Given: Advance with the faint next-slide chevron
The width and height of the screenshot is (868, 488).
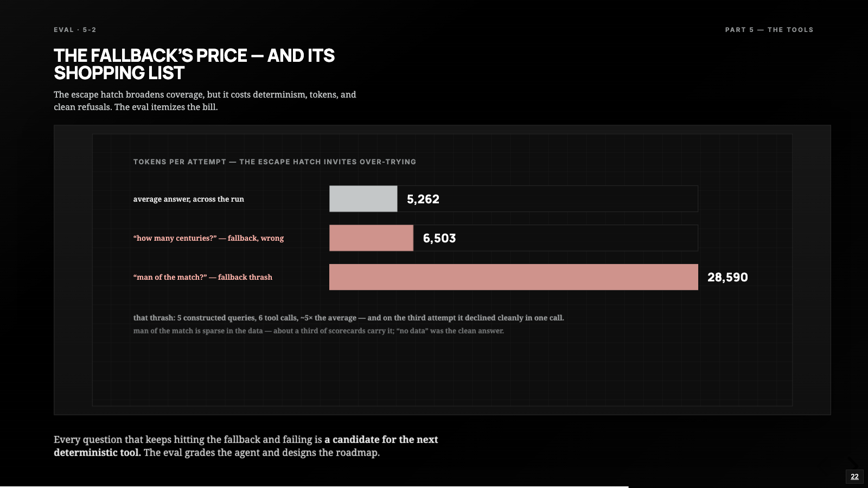Looking at the screenshot, I should pyautogui.click(x=852, y=463).
